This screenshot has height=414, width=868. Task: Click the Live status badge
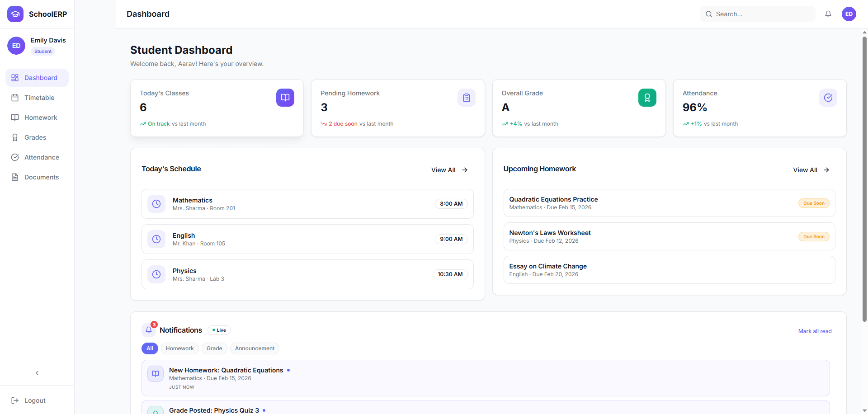point(219,330)
